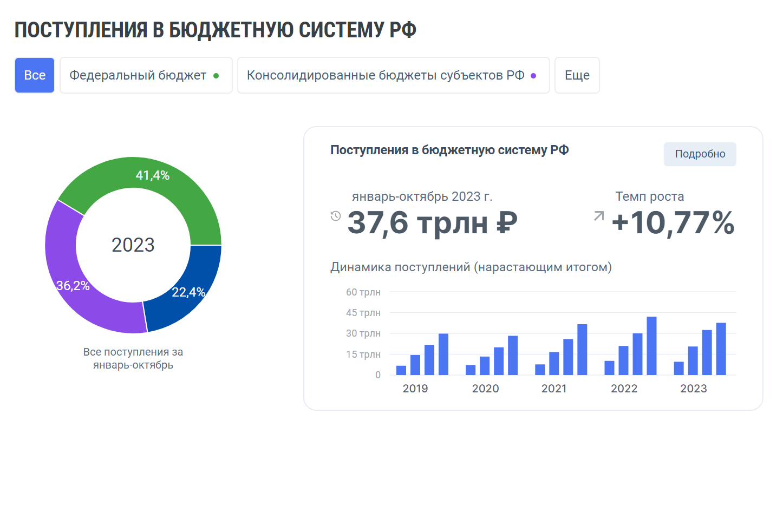Click the first bar of 2019
Viewport: 783px width, 532px height.
[401, 371]
